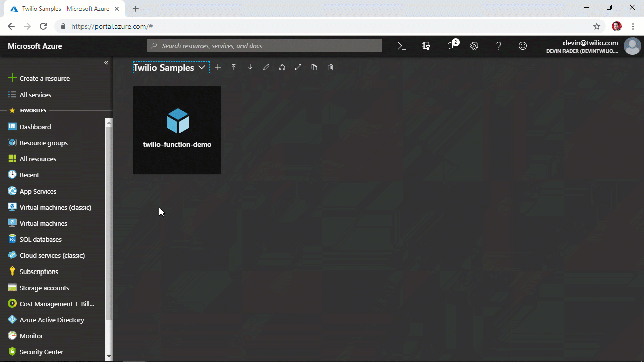644x362 pixels.
Task: Open the Chrome three-dot menu
Action: coord(633,26)
